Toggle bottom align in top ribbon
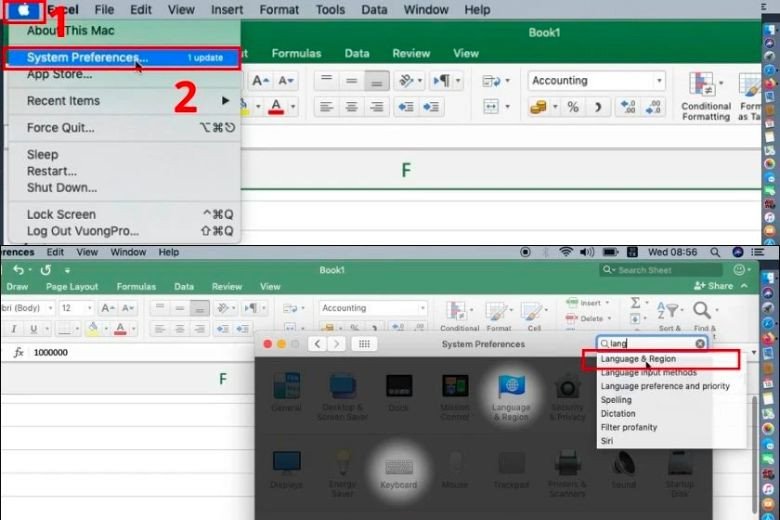Screen dimensions: 780x520 pos(377,81)
